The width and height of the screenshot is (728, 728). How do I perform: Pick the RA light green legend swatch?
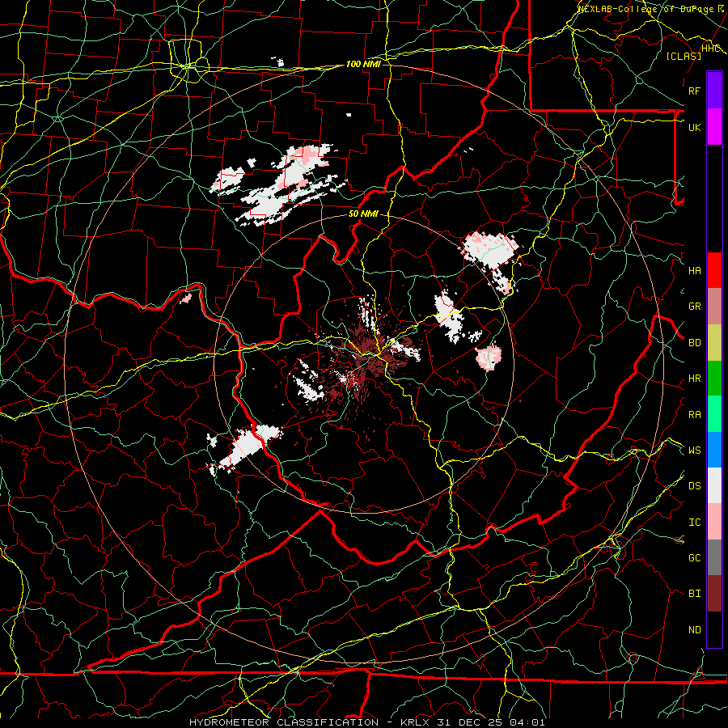click(x=714, y=414)
